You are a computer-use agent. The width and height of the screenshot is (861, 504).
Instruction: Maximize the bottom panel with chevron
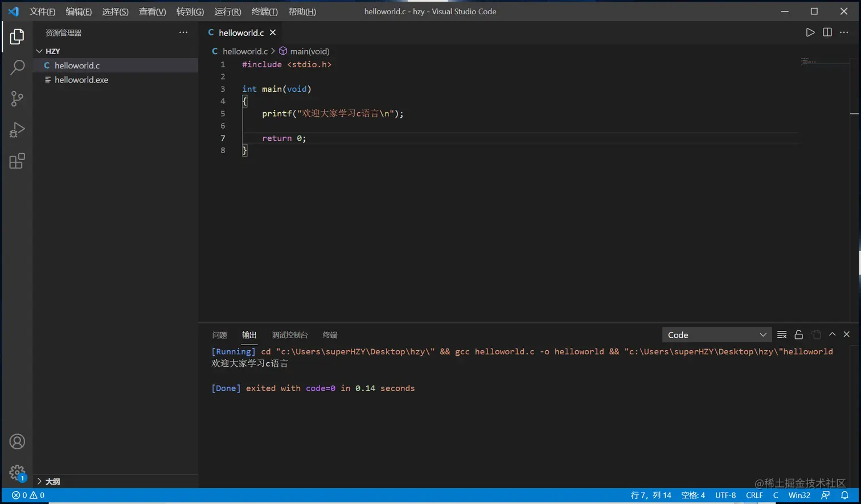(x=832, y=334)
